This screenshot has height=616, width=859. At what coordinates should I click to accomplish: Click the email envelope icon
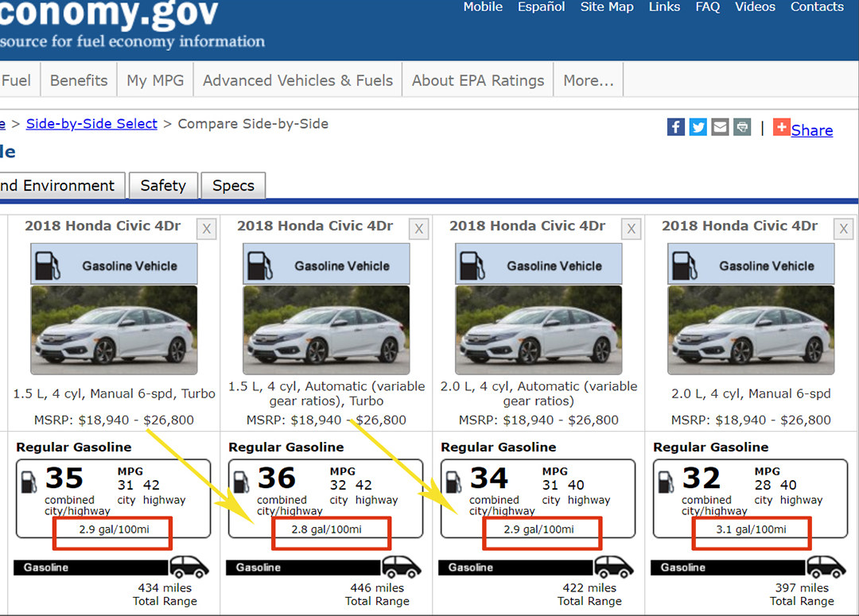point(720,127)
